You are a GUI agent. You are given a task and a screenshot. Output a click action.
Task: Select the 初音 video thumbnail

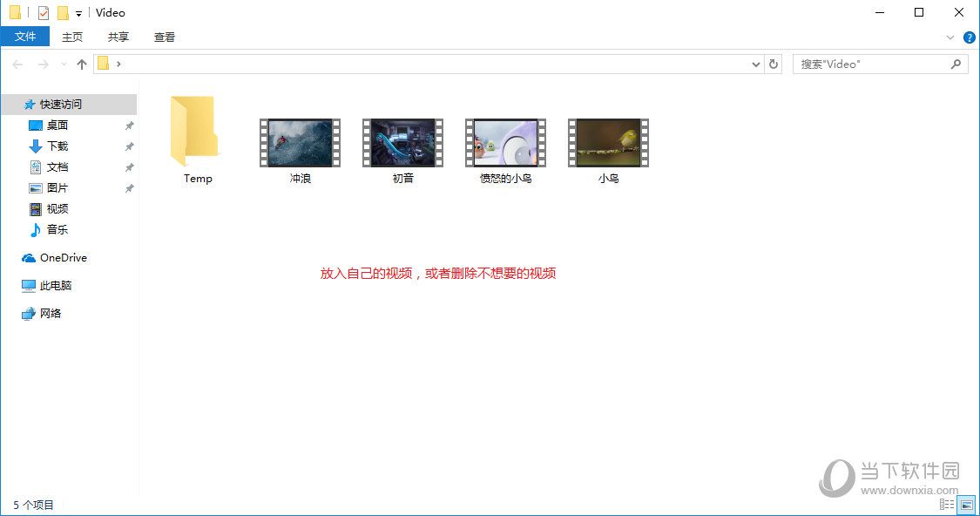click(402, 143)
